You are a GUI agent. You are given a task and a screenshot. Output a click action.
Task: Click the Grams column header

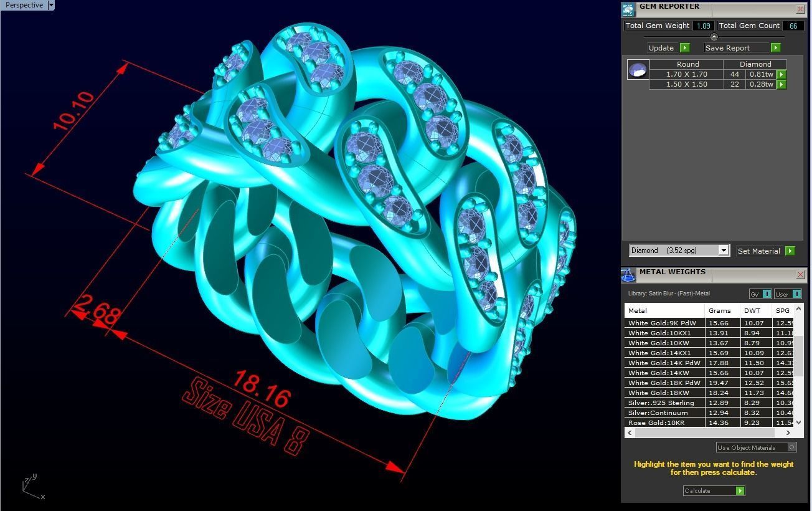pos(722,310)
